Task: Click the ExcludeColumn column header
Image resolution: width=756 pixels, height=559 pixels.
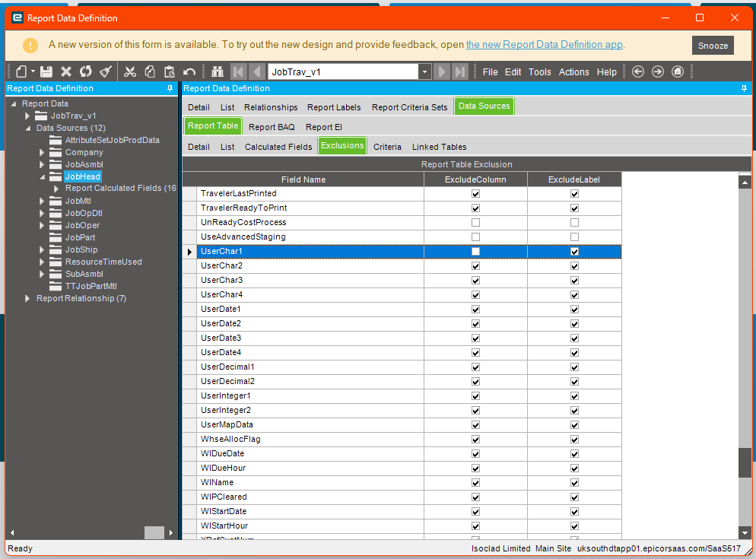Action: click(x=475, y=179)
